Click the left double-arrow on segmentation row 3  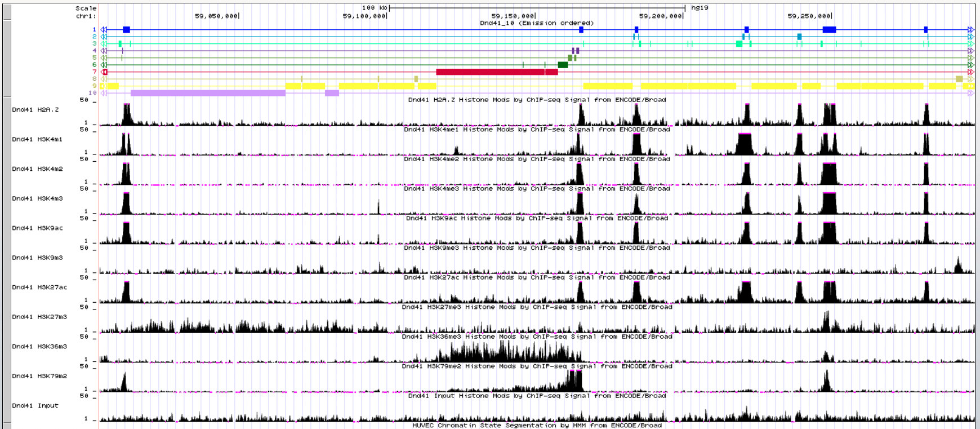coord(104,43)
